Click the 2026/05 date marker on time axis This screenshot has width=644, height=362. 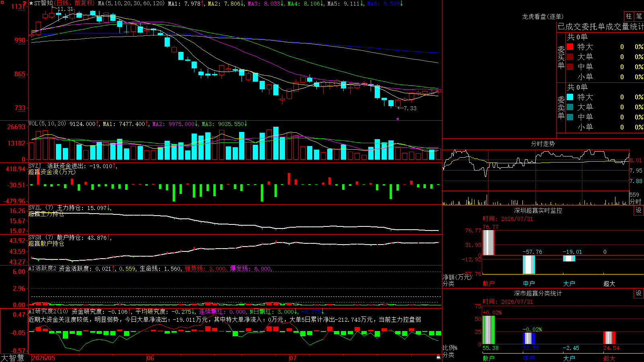tap(43, 358)
